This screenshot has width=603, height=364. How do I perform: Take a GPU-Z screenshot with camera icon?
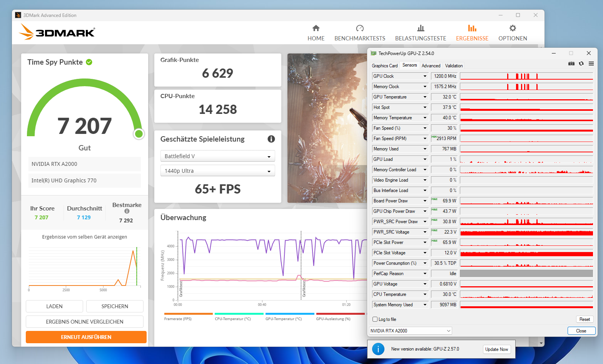click(x=571, y=63)
